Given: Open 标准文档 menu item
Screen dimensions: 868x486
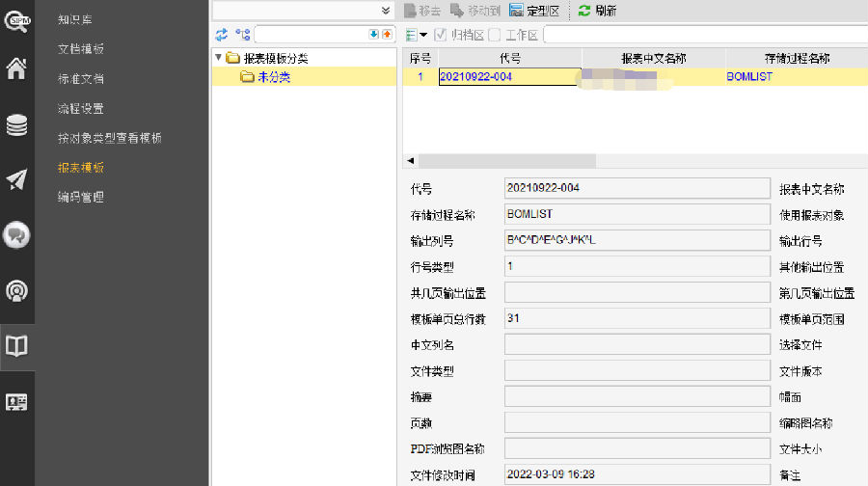Looking at the screenshot, I should point(81,79).
